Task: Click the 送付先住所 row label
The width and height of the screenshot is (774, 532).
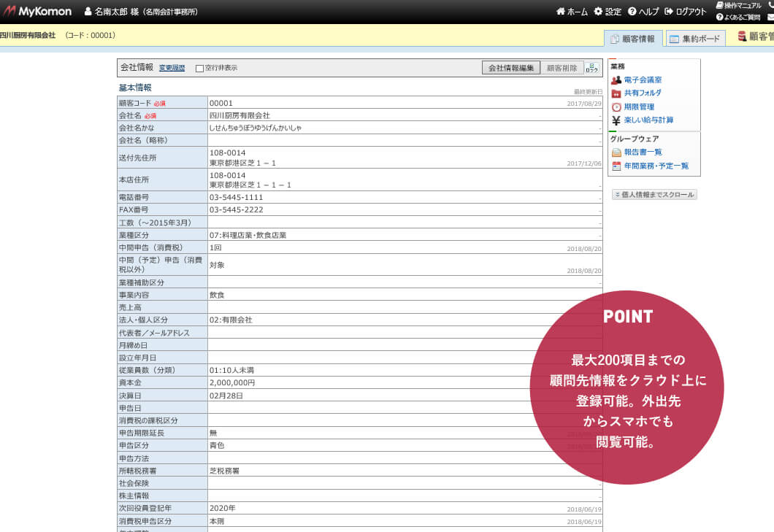Action: tap(137, 158)
